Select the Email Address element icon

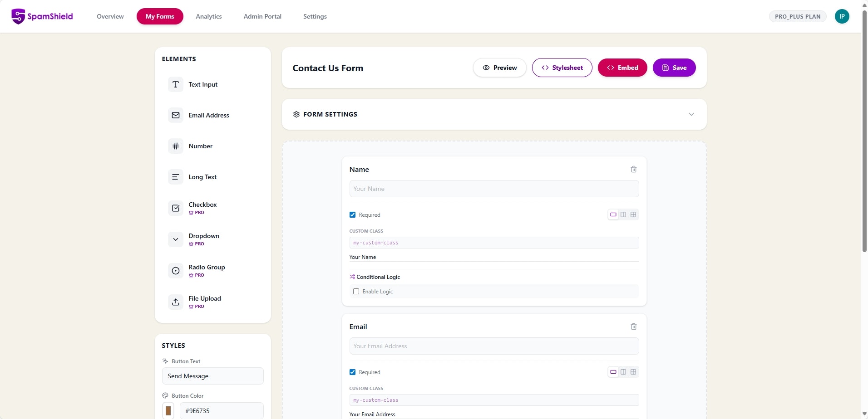[x=176, y=115]
